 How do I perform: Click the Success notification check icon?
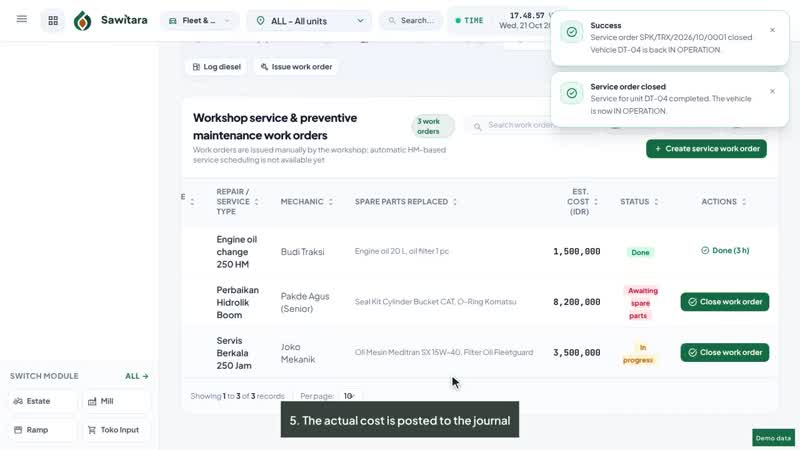(x=571, y=32)
